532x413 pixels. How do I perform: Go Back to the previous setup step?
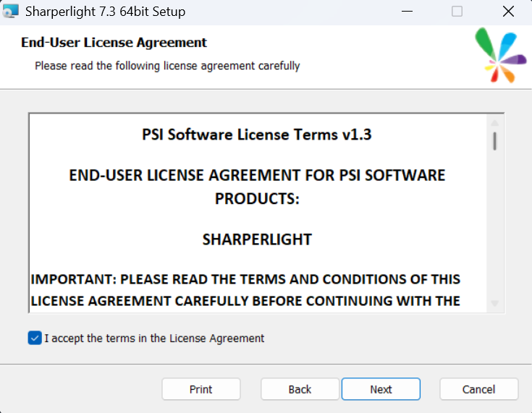[x=300, y=389]
